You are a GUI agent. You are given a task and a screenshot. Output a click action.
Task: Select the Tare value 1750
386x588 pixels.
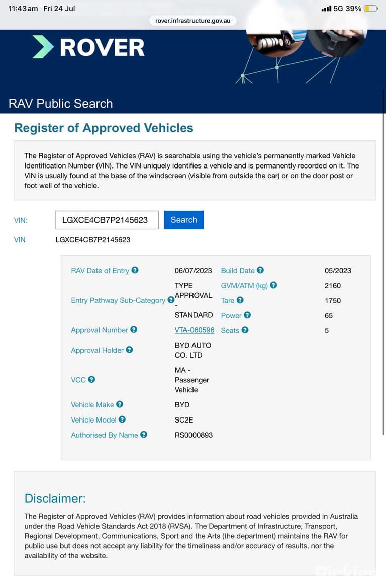(333, 300)
